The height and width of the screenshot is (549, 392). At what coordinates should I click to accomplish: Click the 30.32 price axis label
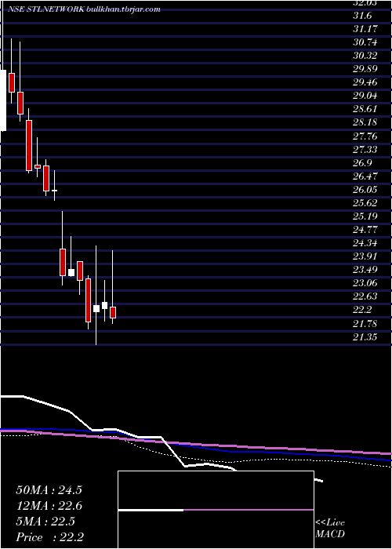[x=365, y=56]
